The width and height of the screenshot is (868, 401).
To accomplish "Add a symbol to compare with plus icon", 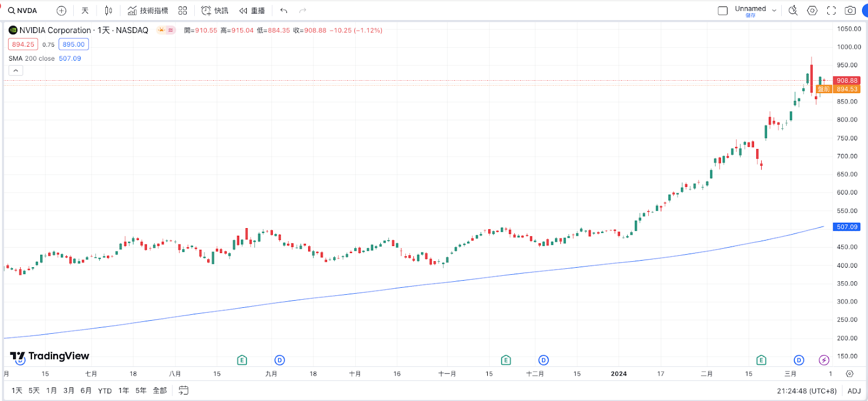I will click(62, 11).
